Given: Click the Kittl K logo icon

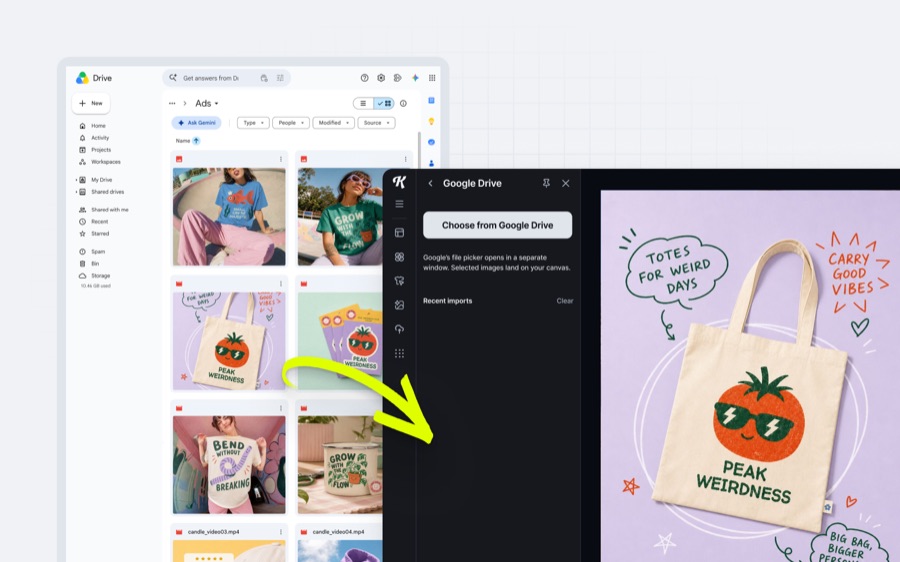Looking at the screenshot, I should [x=399, y=183].
